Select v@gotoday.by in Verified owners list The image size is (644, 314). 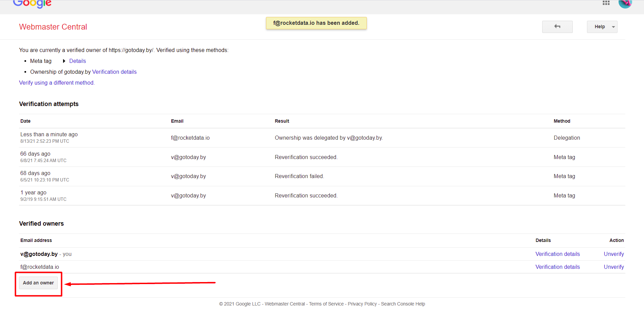tap(39, 254)
